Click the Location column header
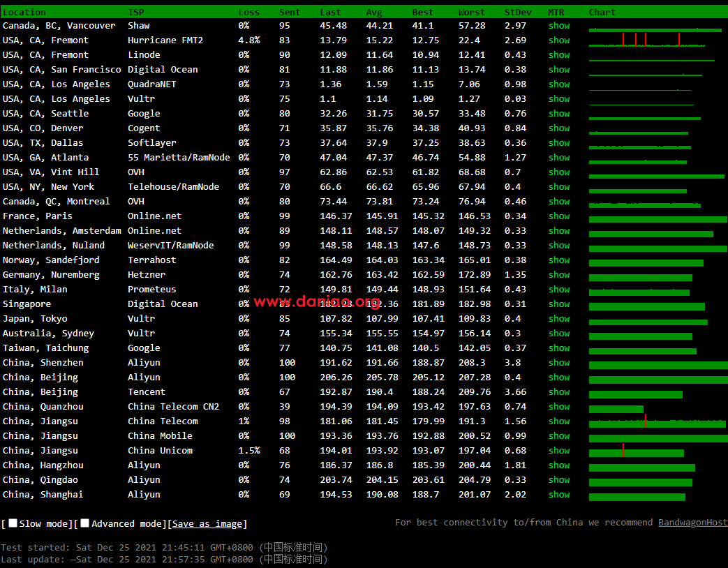The image size is (728, 568). pyautogui.click(x=24, y=12)
